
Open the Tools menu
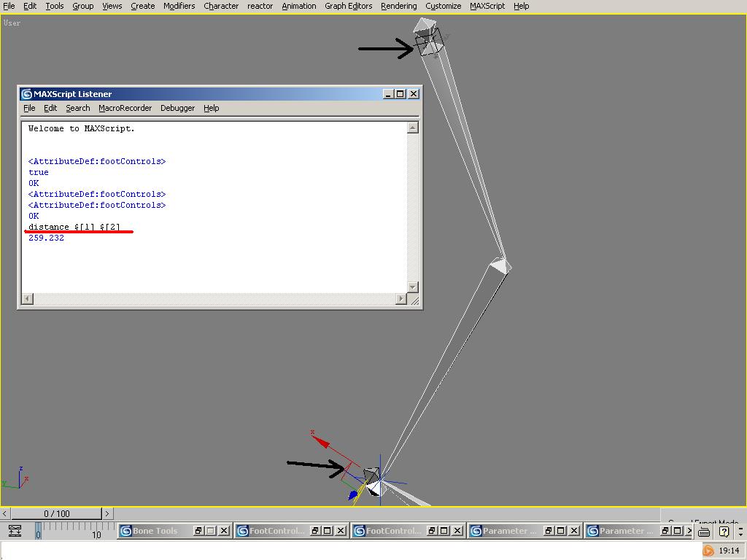54,6
